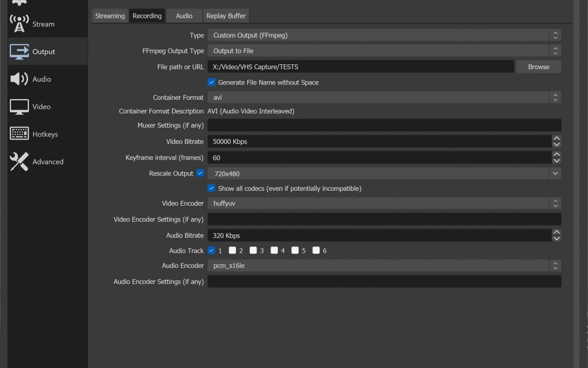
Task: Open Hotkeys keyboard icon
Action: 20,134
